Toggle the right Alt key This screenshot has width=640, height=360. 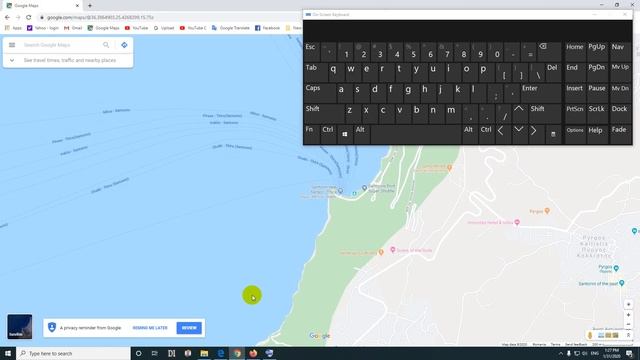pyautogui.click(x=469, y=134)
